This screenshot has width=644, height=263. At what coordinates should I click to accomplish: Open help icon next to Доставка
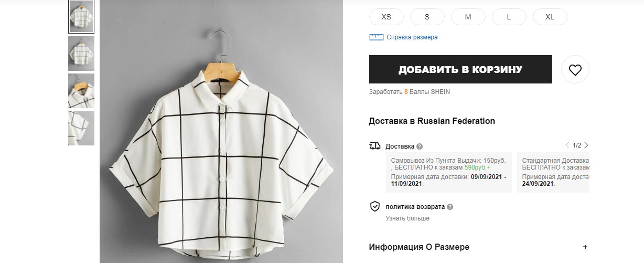pyautogui.click(x=420, y=146)
